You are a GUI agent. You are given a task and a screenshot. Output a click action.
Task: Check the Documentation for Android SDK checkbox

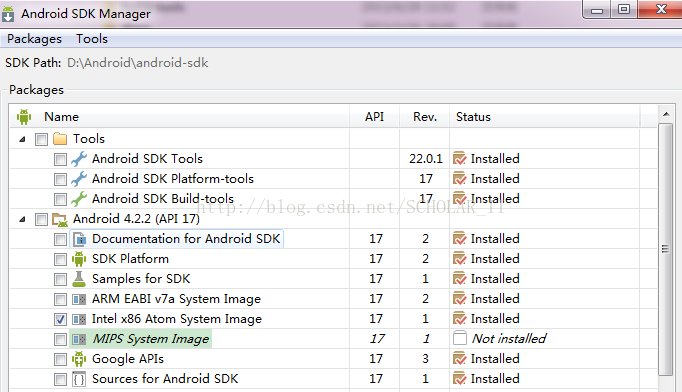click(60, 239)
